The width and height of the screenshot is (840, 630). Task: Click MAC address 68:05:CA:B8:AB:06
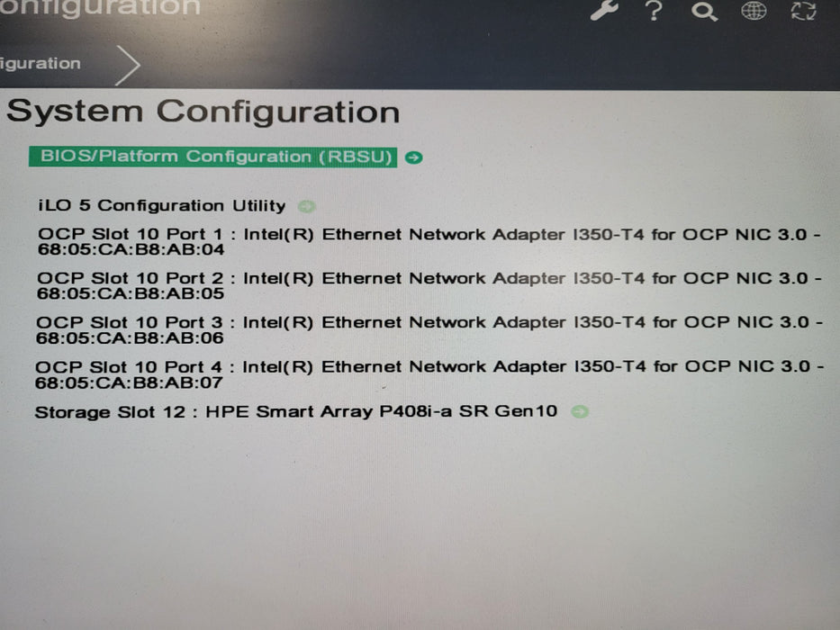130,338
